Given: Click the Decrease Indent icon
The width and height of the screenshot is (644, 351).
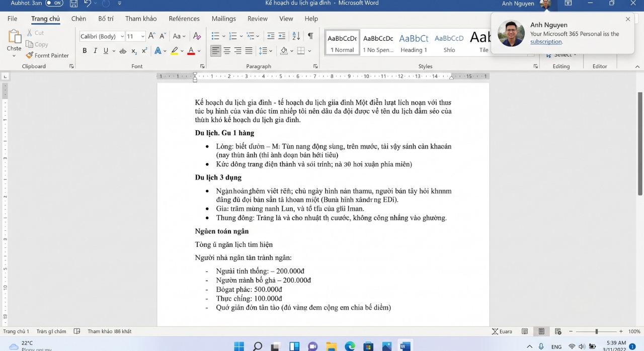Looking at the screenshot, I should click(271, 36).
